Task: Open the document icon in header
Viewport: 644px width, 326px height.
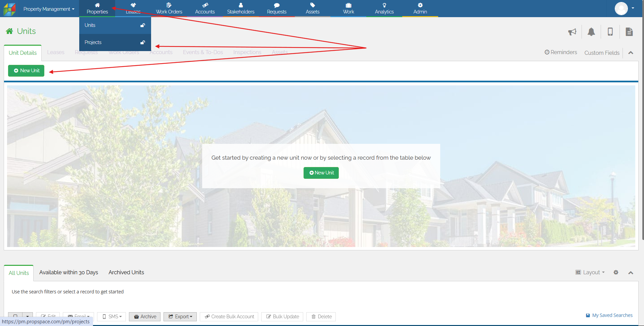Action: tap(629, 32)
